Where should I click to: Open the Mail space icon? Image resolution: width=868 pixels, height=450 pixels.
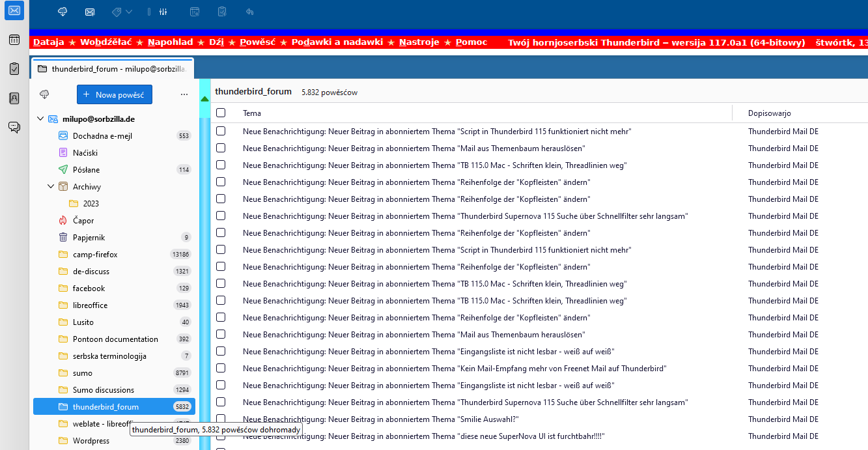[14, 10]
